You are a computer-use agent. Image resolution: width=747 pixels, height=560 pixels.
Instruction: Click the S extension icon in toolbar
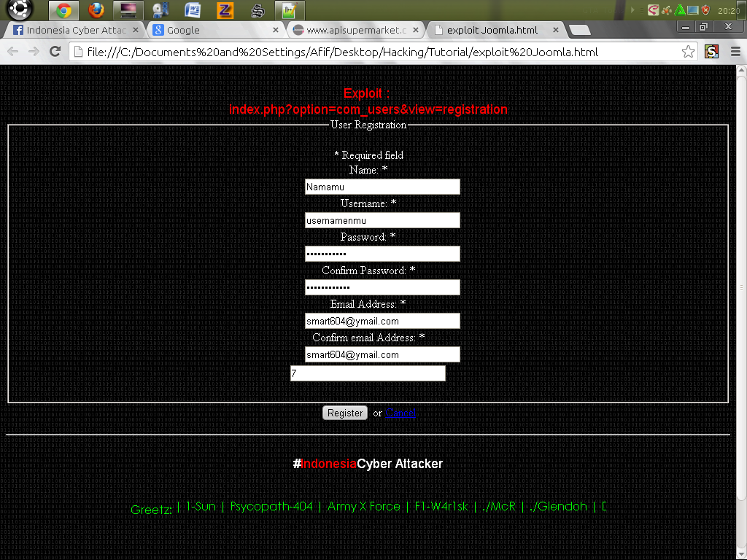coord(711,52)
